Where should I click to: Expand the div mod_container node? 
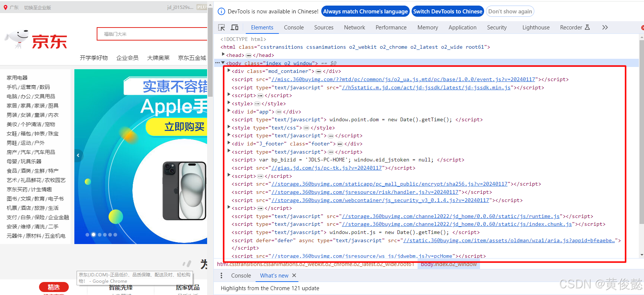tap(229, 71)
